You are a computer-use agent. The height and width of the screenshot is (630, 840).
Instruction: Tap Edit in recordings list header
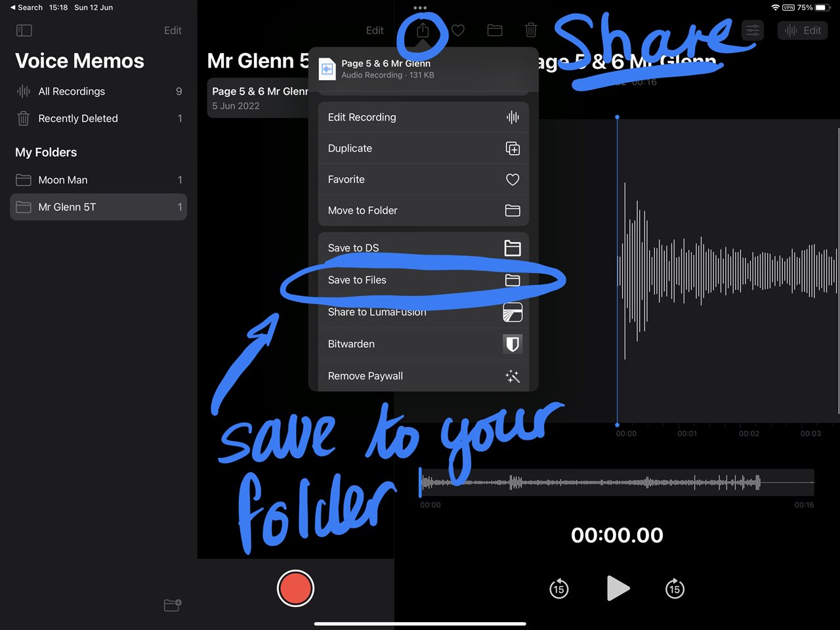[375, 30]
